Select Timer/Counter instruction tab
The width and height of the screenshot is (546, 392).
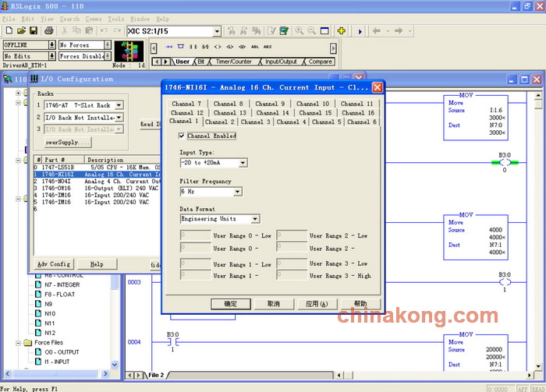234,62
